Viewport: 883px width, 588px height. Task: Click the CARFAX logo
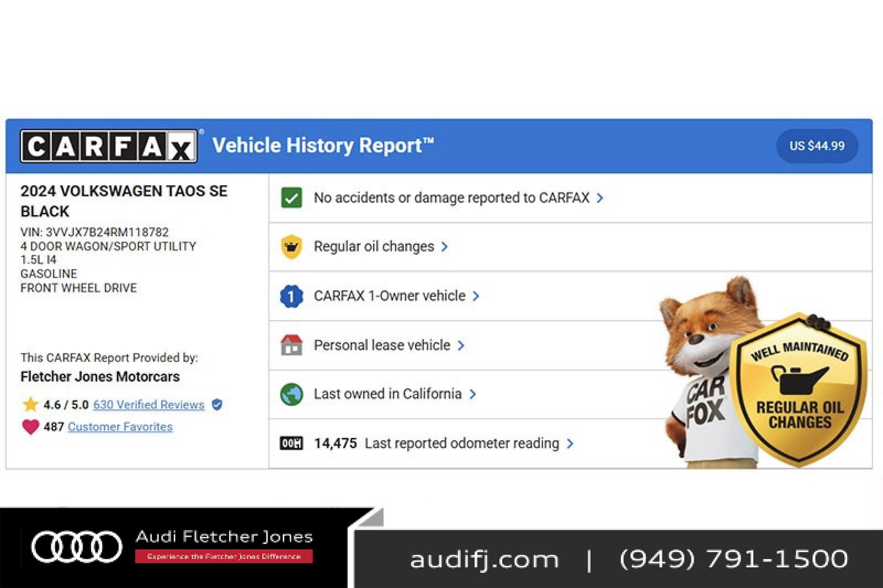(109, 146)
